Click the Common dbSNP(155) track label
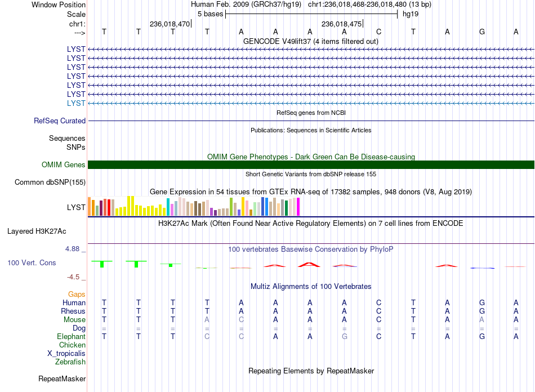Viewport: 535px width, 392px height. 50,182
